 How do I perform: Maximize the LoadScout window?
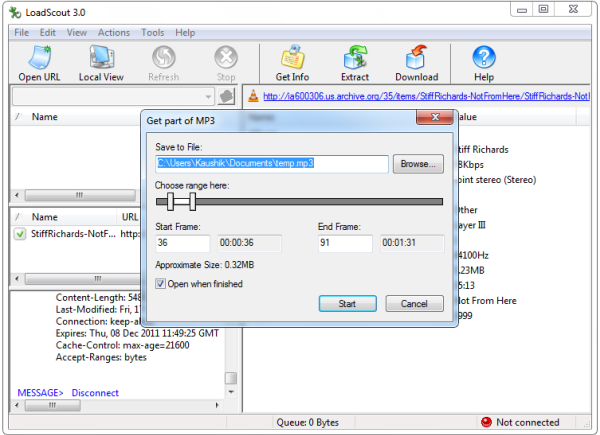(x=543, y=10)
